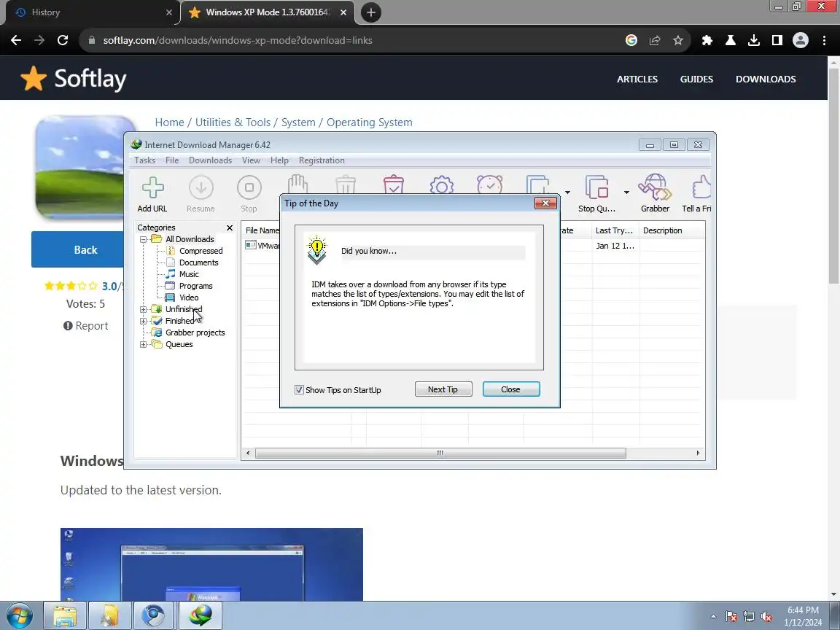The height and width of the screenshot is (630, 840).
Task: Open the DOWNLOADS link on Softlay
Action: (766, 79)
